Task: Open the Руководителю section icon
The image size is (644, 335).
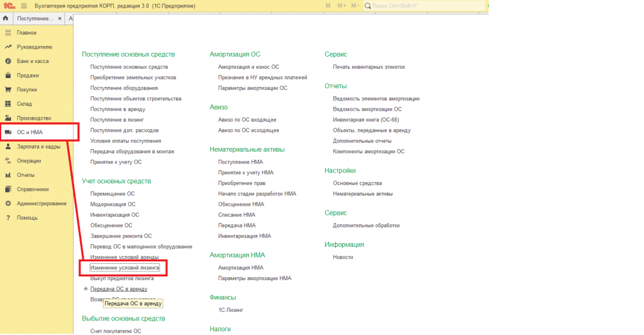Action: [x=8, y=47]
